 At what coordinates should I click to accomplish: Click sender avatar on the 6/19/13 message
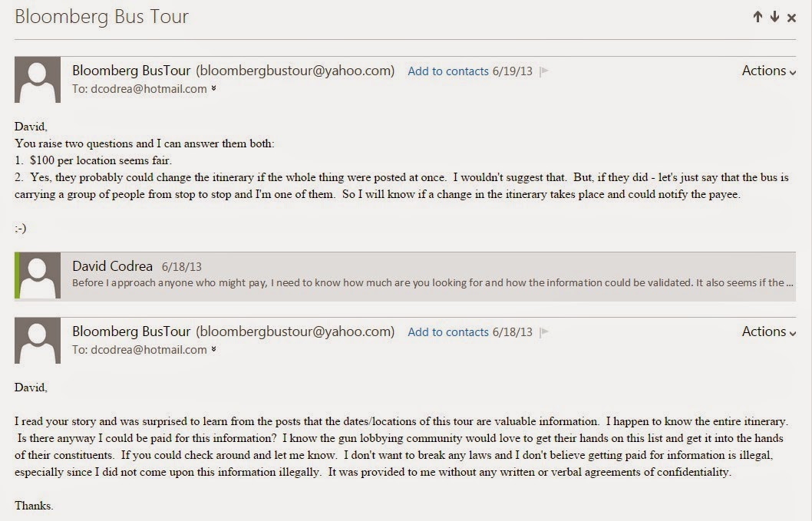tap(38, 80)
